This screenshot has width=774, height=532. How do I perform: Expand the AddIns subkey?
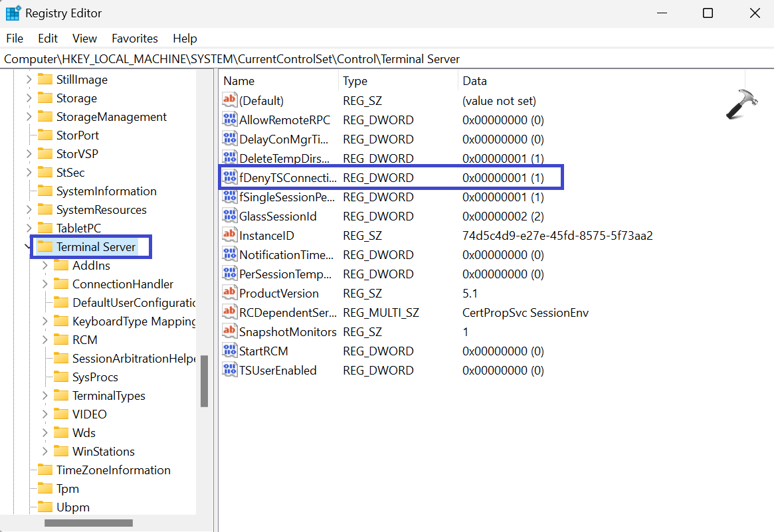[x=45, y=266]
